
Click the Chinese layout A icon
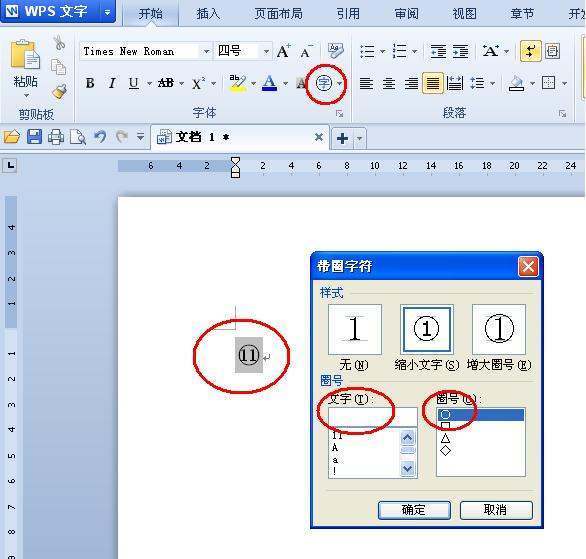coord(490,51)
